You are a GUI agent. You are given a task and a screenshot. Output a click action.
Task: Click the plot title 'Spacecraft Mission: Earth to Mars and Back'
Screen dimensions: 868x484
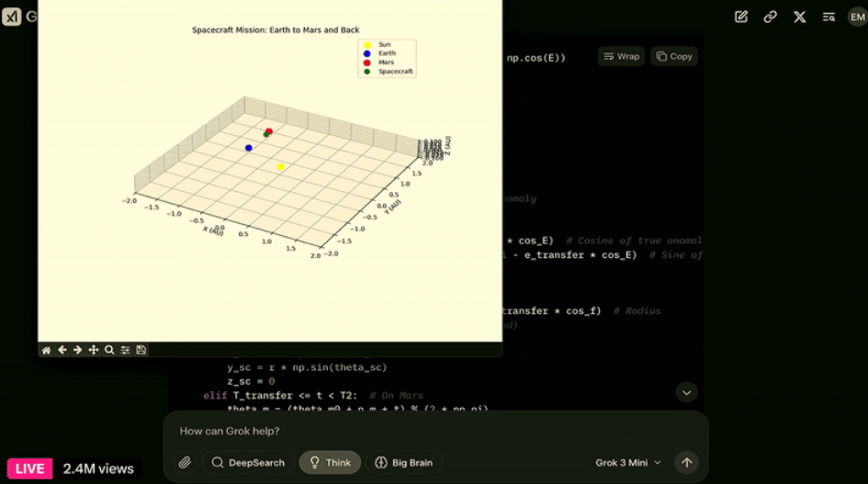pos(276,30)
